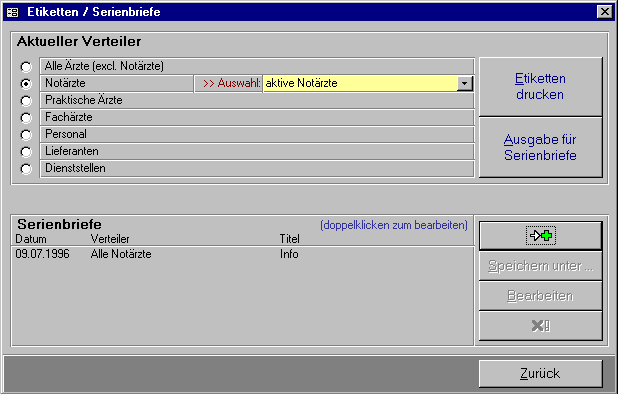Click the 'Praktische Ärzte' label
Screen dimensions: 618x394
click(x=257, y=100)
